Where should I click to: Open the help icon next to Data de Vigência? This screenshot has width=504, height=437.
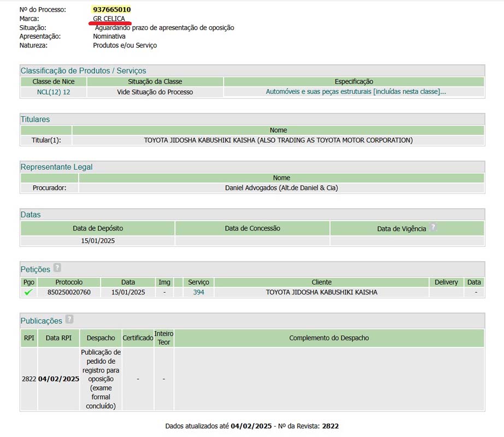pyautogui.click(x=433, y=228)
